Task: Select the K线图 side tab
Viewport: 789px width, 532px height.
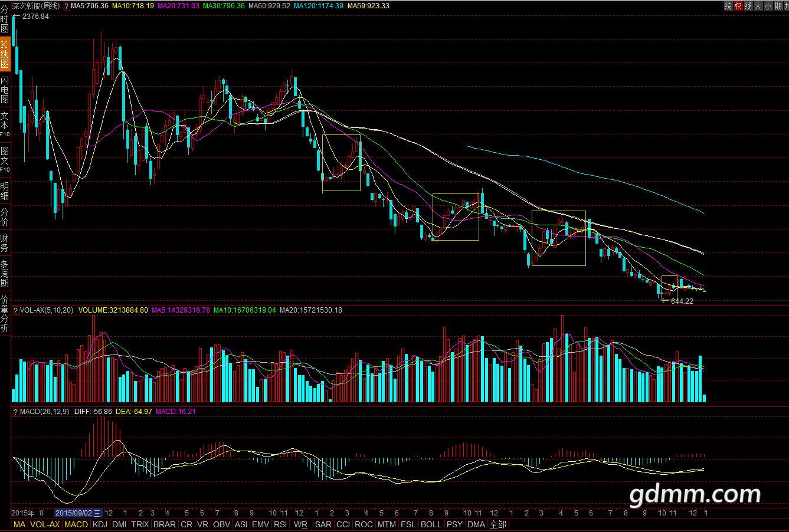Action: click(5, 54)
